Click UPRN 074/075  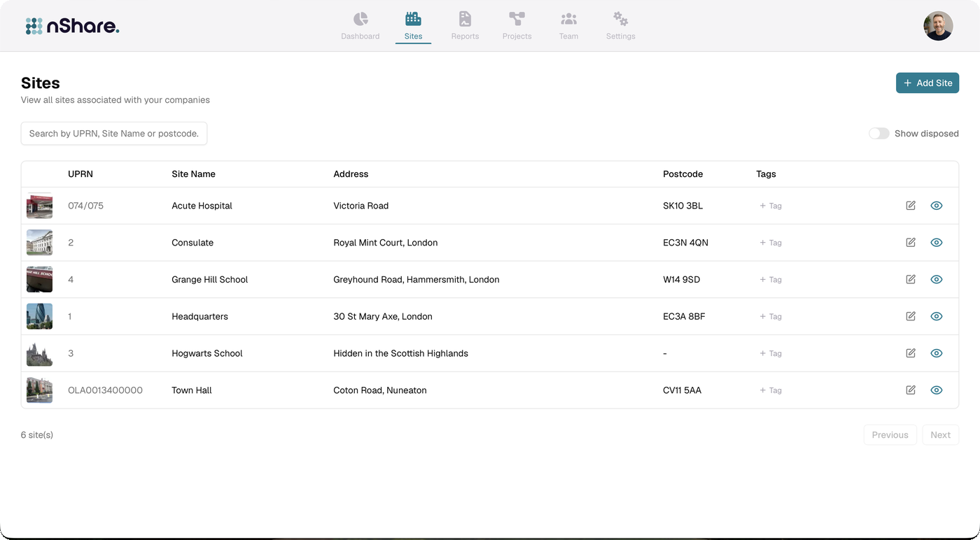pyautogui.click(x=85, y=206)
